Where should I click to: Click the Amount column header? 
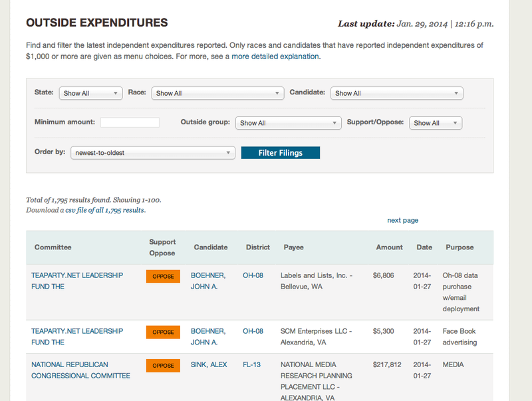pyautogui.click(x=389, y=247)
